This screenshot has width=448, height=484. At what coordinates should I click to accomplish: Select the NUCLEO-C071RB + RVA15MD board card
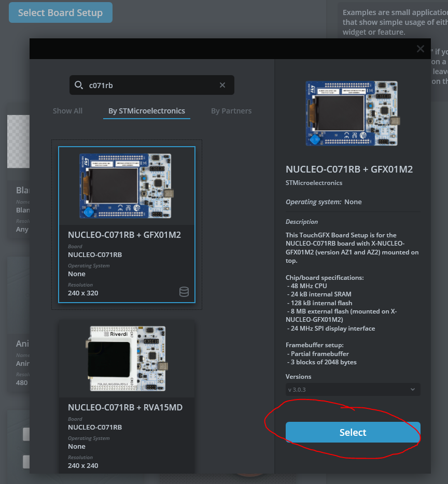click(x=127, y=396)
